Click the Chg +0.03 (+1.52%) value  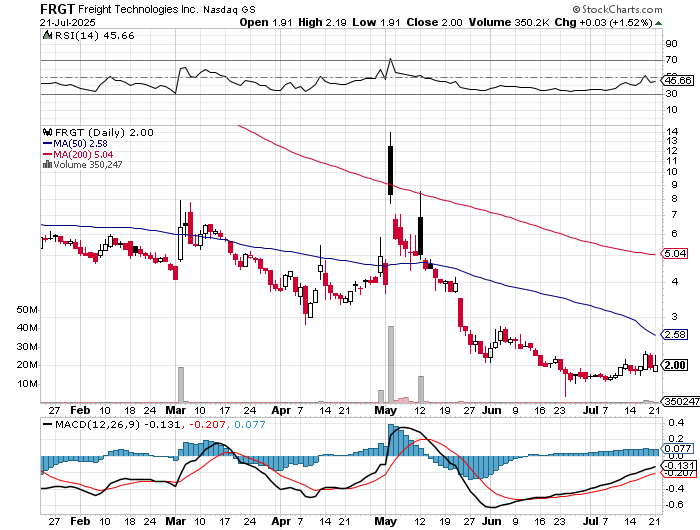[604, 22]
